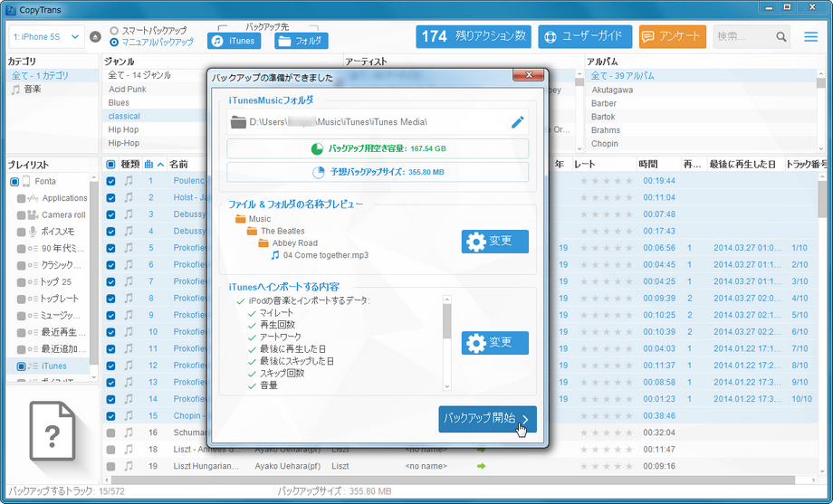The image size is (833, 504).
Task: Check the checkbox for track 16
Action: pos(110,433)
